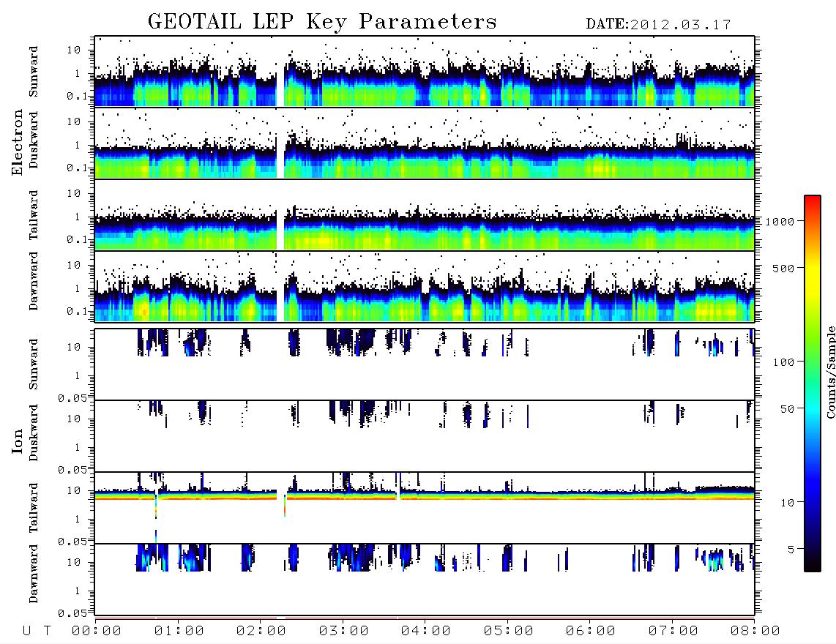Click the Electron Duskward panel label
836x644 pixels.
click(x=34, y=140)
